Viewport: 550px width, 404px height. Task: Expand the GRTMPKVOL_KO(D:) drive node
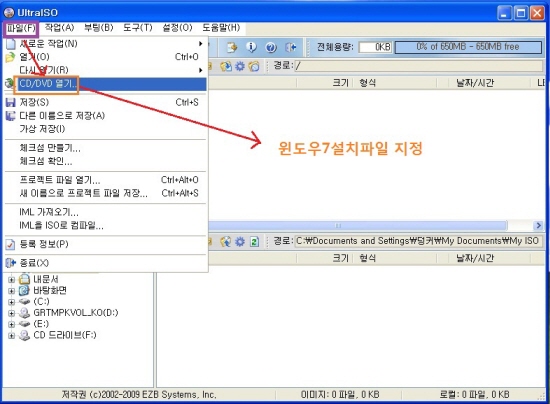click(x=11, y=313)
